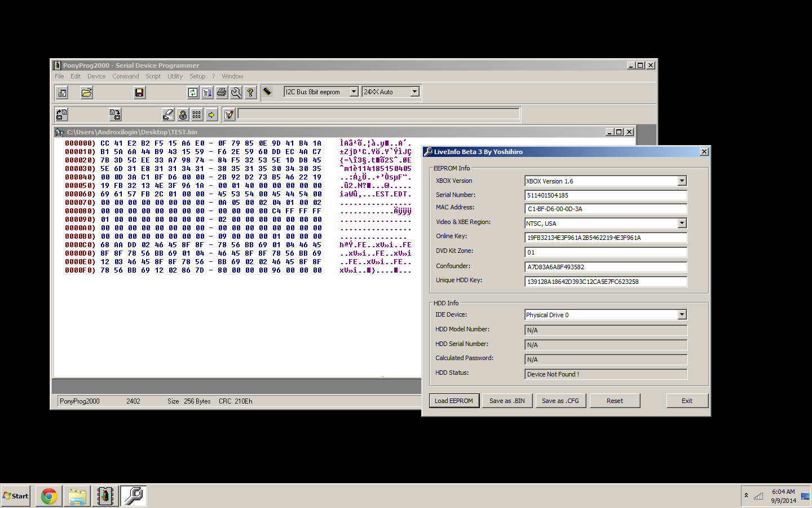Click the Reset button in LiveInfo
The width and height of the screenshot is (812, 508).
[x=615, y=401]
